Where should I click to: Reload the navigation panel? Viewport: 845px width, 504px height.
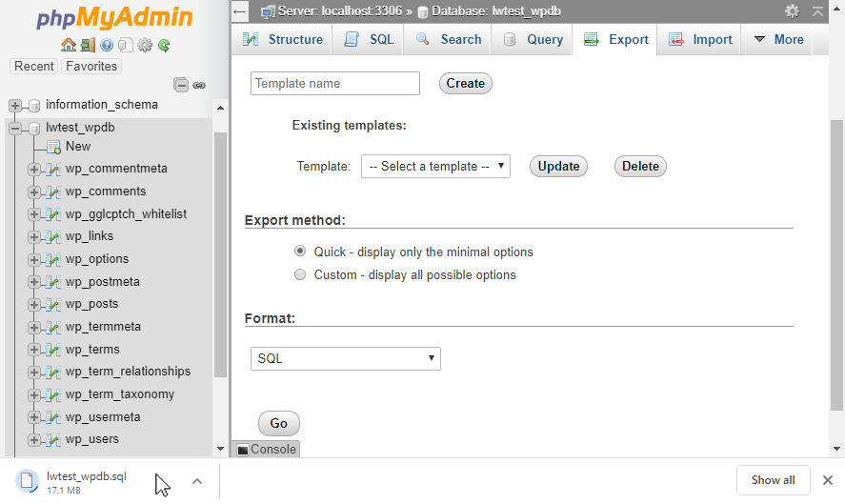[164, 45]
